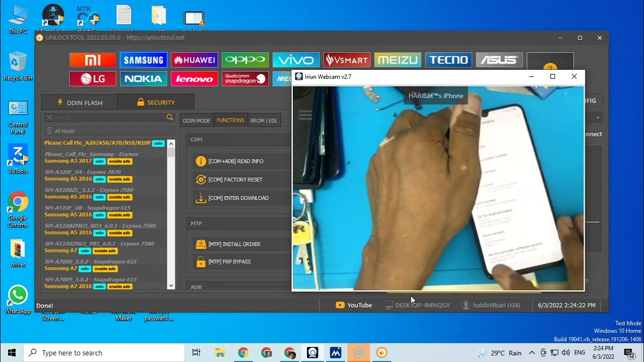Viewport: 644px width, 362px height.
Task: Open the Windows Start menu
Action: click(12, 353)
